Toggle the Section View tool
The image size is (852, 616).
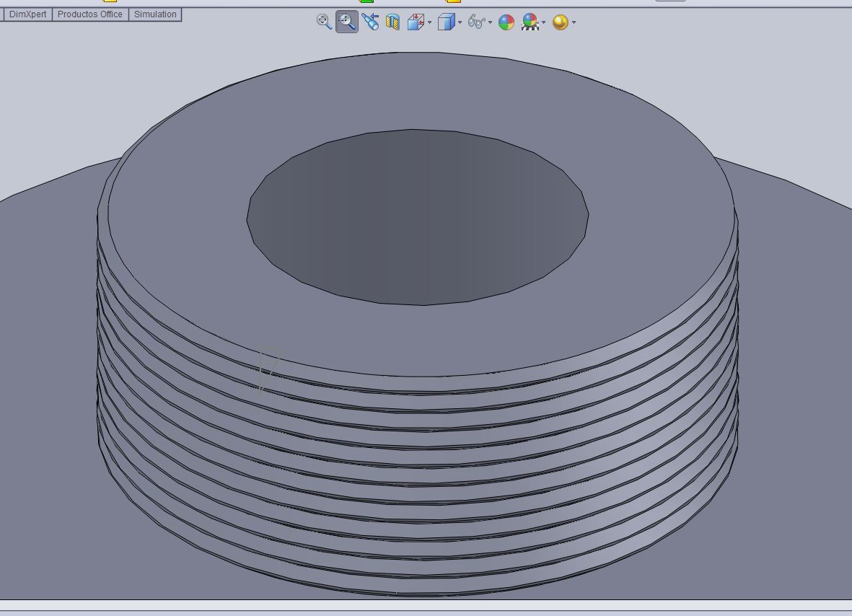(x=392, y=22)
